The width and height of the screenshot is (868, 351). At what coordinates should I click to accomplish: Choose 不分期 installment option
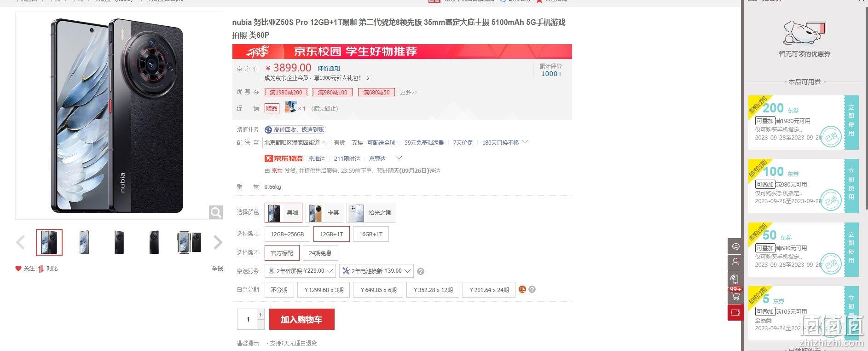(x=279, y=290)
